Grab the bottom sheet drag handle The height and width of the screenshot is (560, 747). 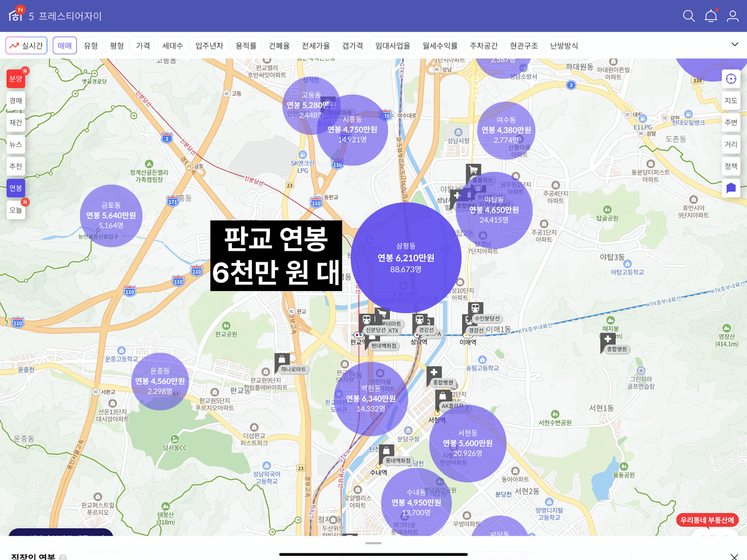373,543
